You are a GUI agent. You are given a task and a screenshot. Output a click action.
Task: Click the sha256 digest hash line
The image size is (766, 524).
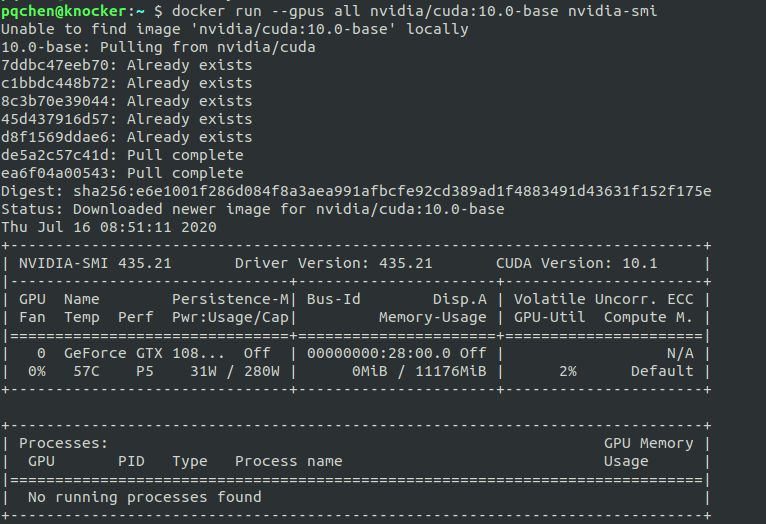coord(356,191)
